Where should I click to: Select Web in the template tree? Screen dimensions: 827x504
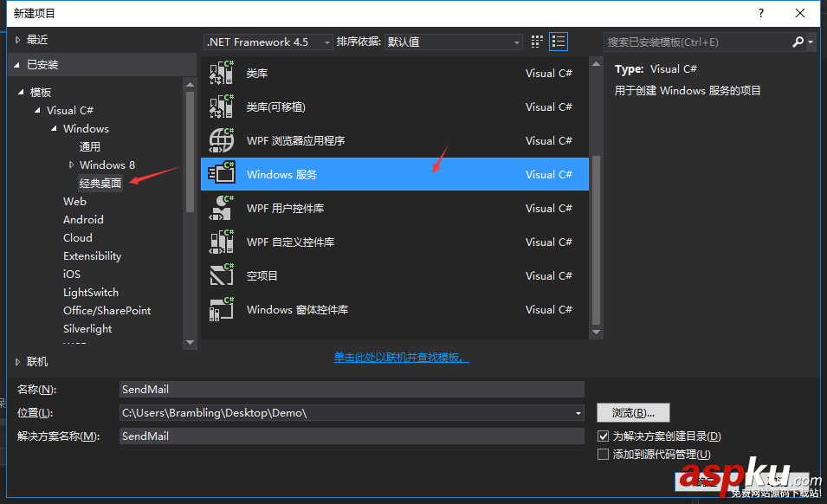pyautogui.click(x=74, y=202)
